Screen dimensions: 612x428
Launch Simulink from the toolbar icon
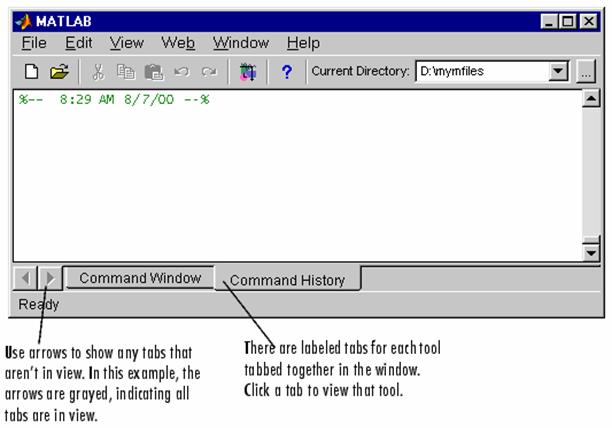click(248, 72)
